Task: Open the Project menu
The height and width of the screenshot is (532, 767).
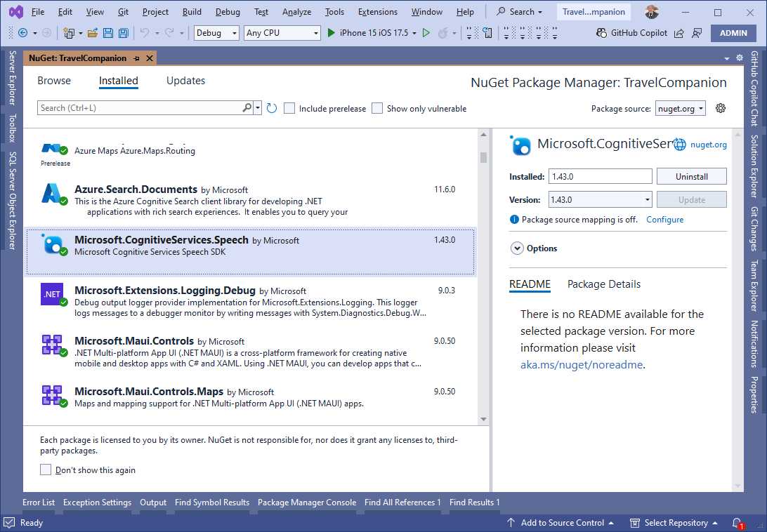Action: (x=155, y=12)
